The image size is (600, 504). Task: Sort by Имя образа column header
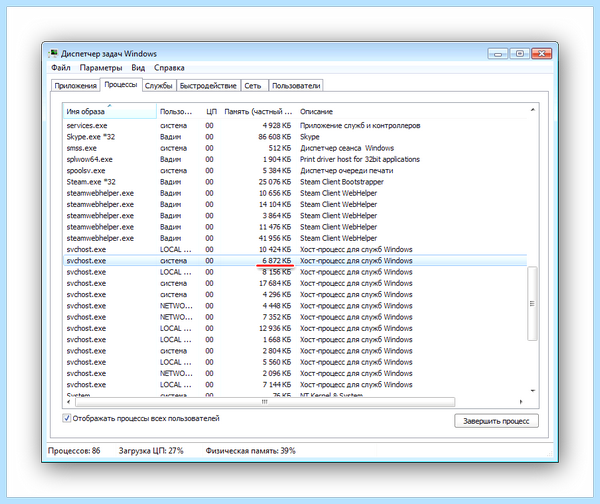(110, 111)
